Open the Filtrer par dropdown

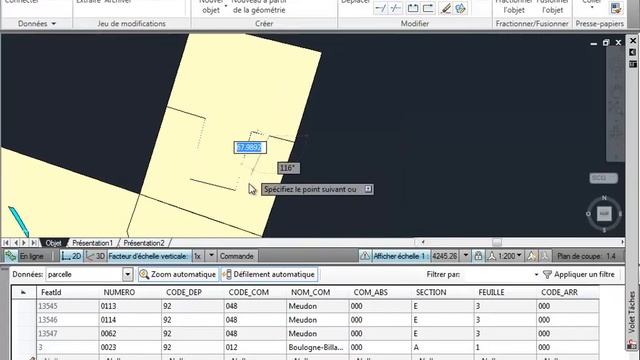click(536, 275)
